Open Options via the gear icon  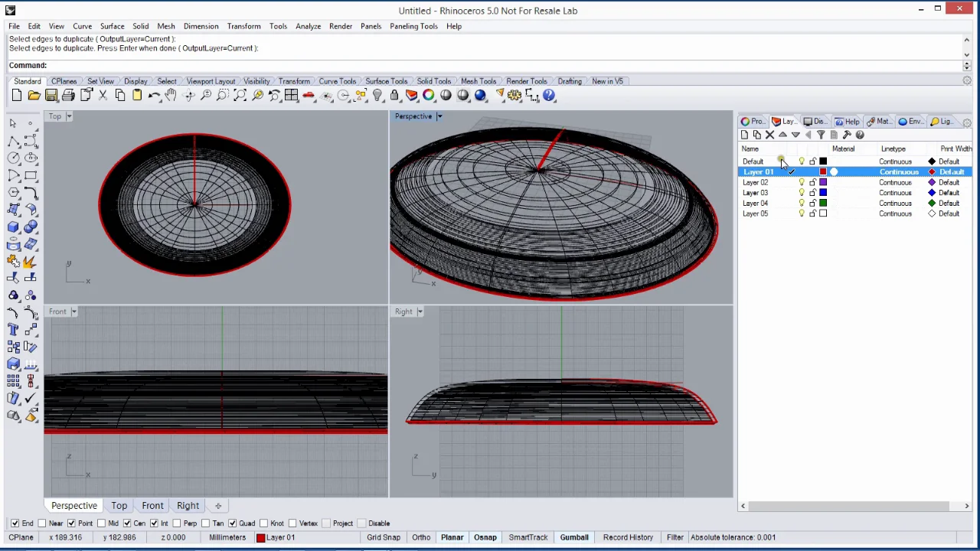pos(514,96)
